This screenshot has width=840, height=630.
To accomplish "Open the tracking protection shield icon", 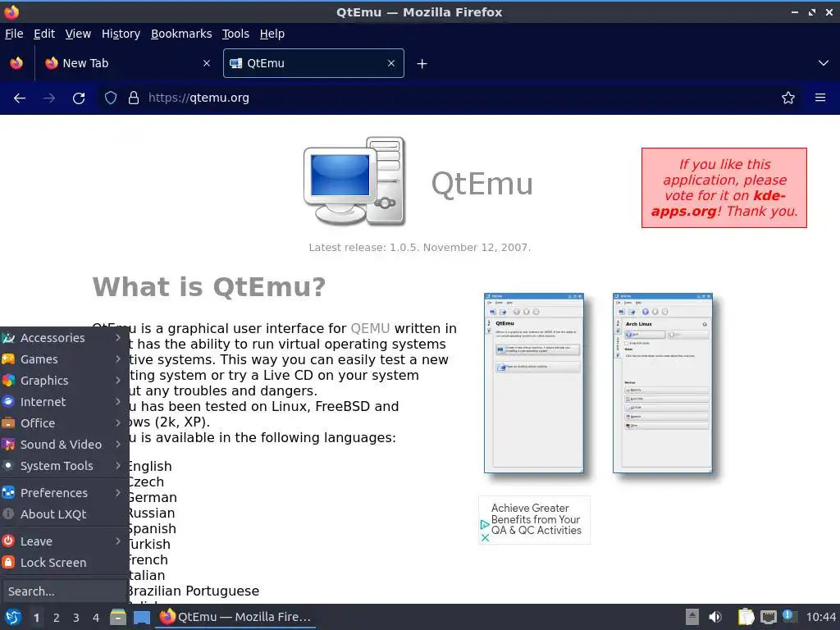I will 111,98.
